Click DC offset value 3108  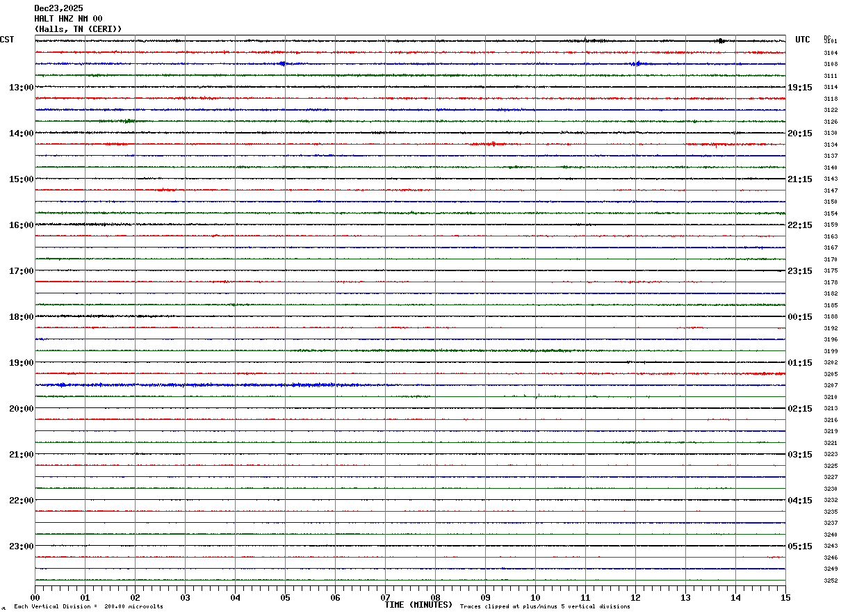[x=831, y=64]
